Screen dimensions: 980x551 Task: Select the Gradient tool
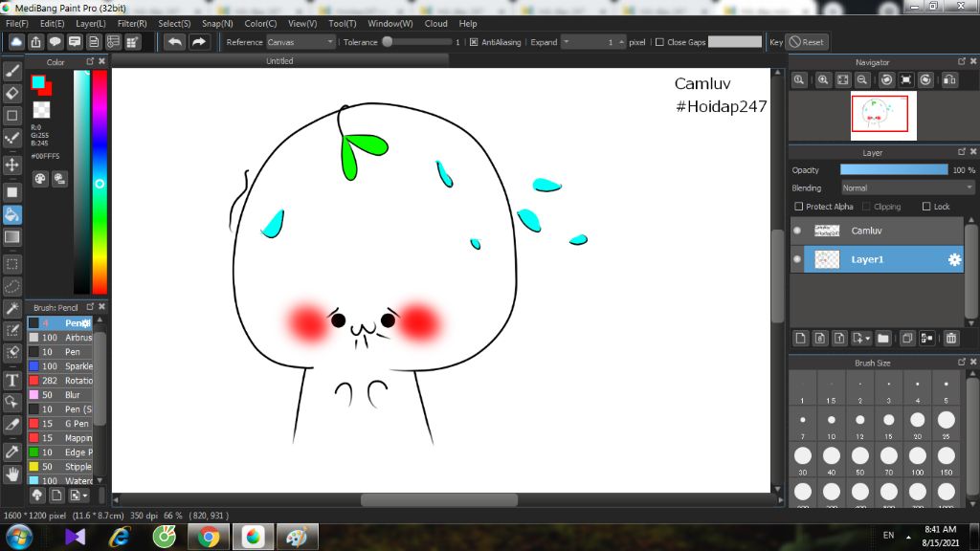(x=11, y=237)
